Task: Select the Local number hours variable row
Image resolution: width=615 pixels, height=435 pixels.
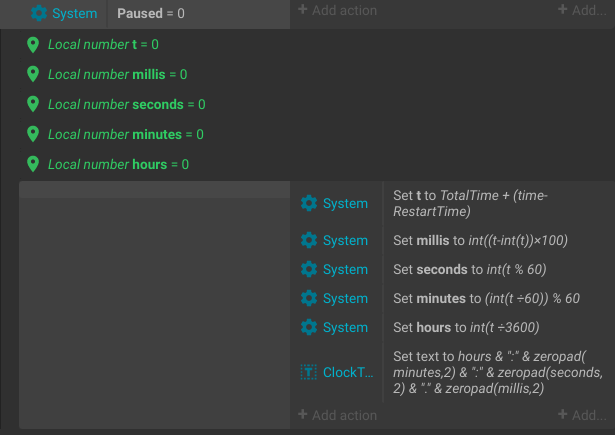Action: tap(118, 164)
